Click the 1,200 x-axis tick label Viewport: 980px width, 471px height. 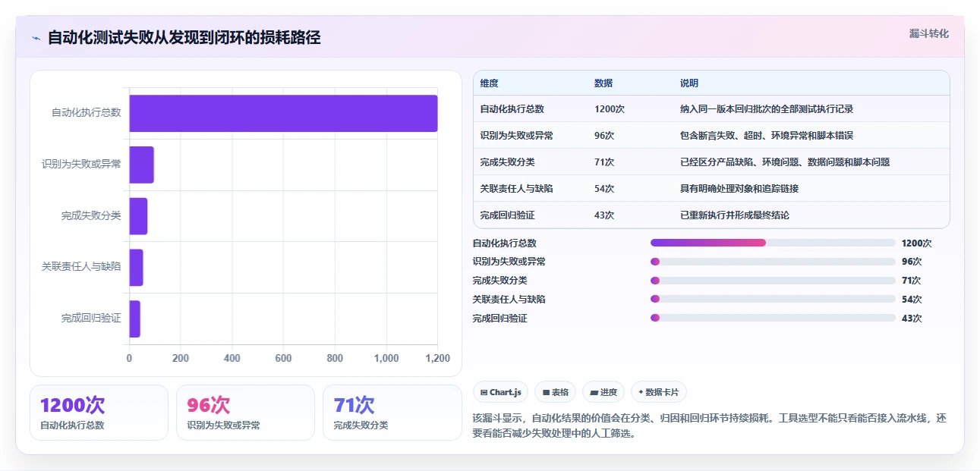[x=436, y=359]
